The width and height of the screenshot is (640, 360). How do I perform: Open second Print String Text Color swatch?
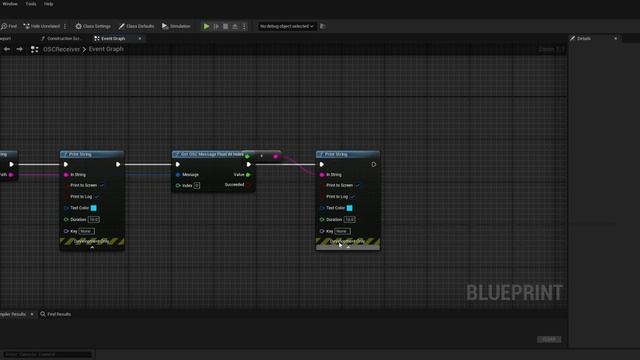tap(349, 208)
